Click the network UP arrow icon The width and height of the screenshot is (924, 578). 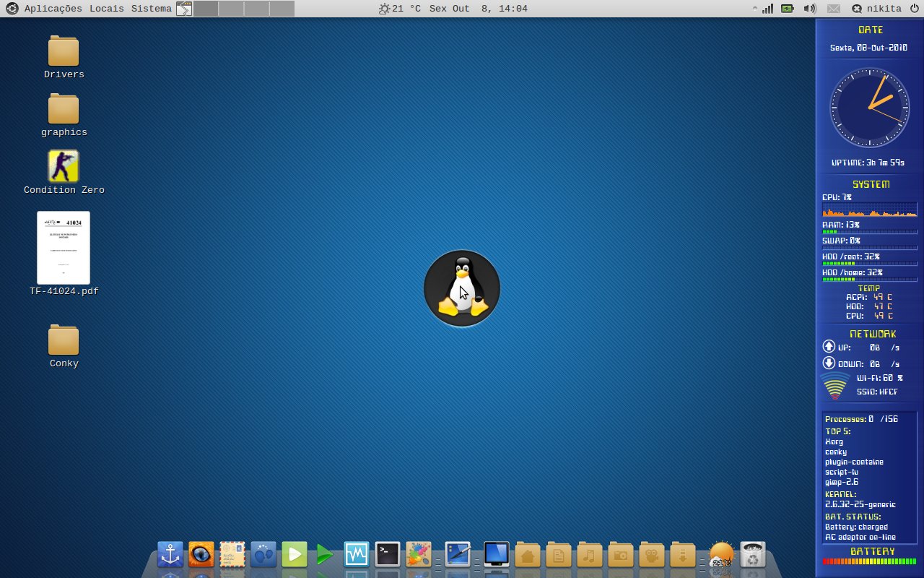point(829,346)
